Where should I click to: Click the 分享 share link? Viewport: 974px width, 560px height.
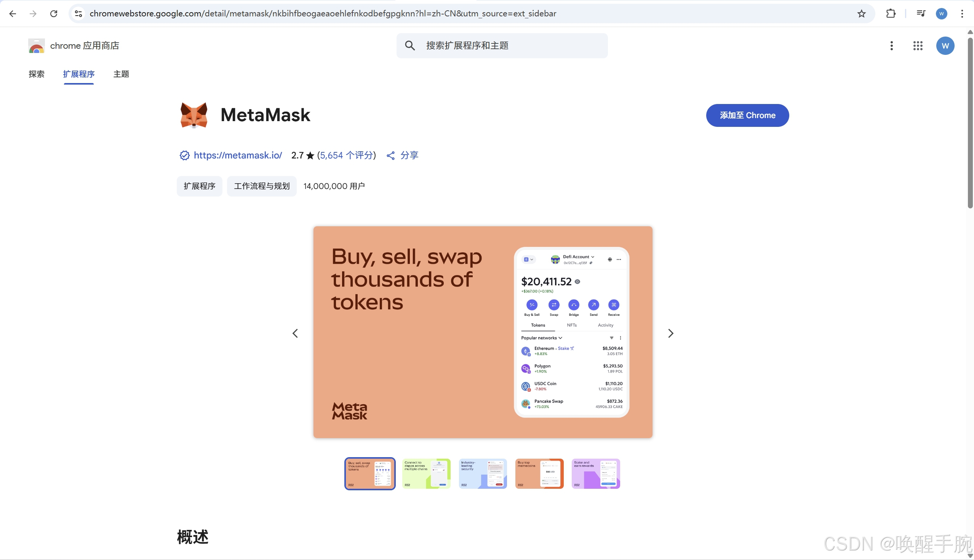tap(409, 155)
